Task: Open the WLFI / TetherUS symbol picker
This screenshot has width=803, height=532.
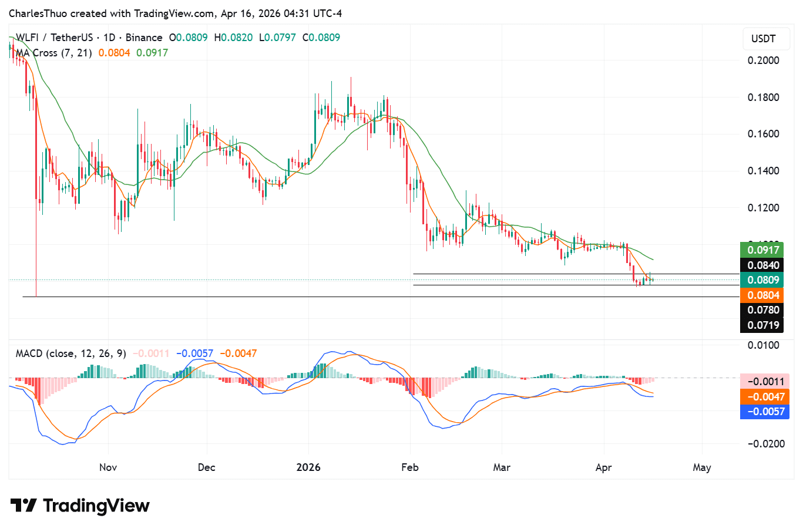Action: coord(56,37)
